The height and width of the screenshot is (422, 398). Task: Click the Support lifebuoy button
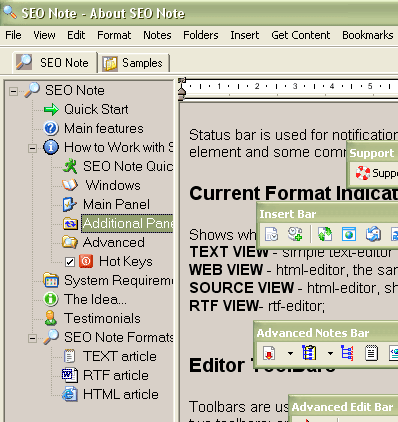click(x=376, y=173)
